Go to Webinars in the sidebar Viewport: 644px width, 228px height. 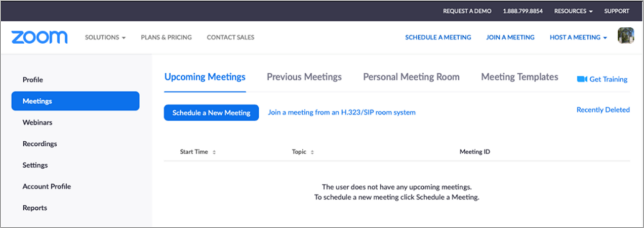click(x=37, y=123)
